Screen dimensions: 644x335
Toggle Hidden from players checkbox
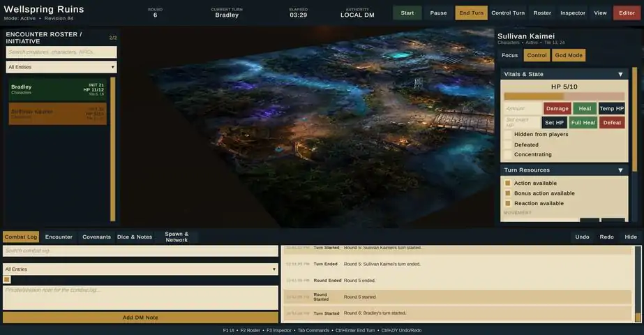[x=508, y=135]
